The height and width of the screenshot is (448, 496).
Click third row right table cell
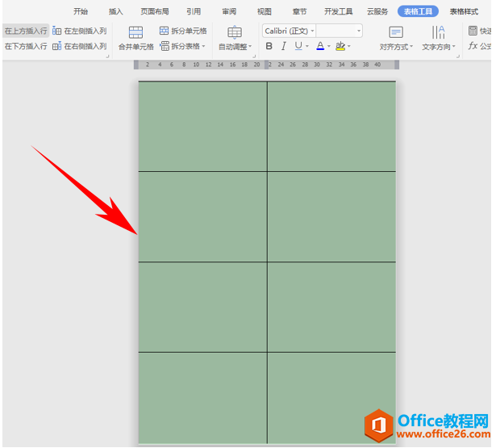[x=331, y=307]
